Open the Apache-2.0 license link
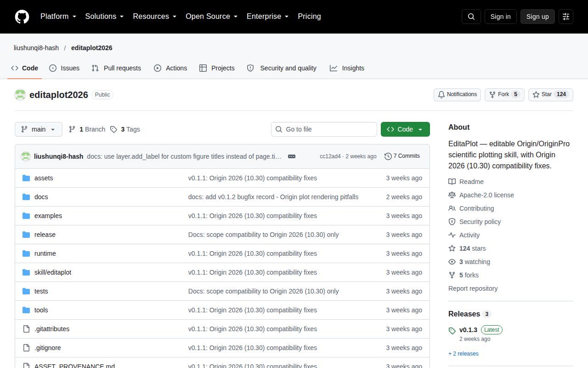 (481, 195)
